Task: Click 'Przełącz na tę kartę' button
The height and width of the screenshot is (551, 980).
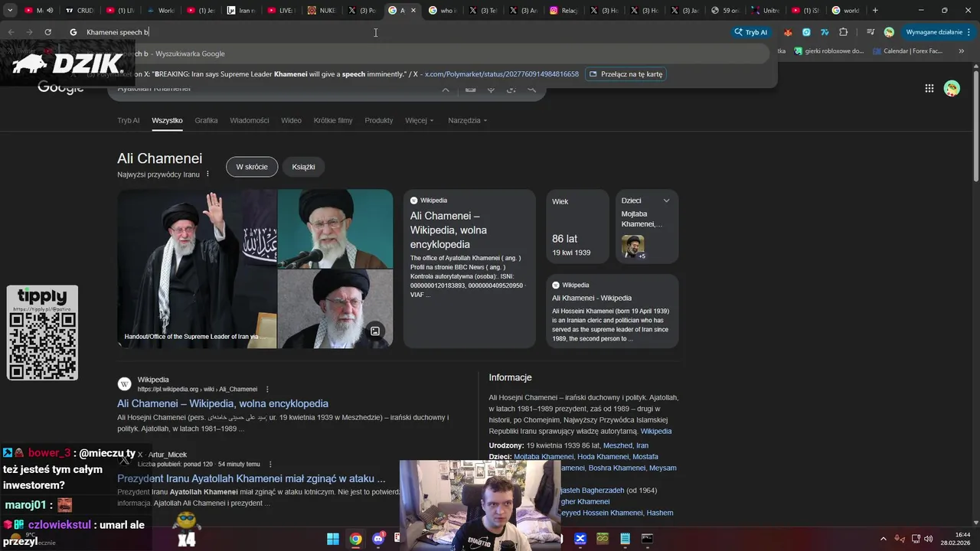Action: click(x=626, y=74)
